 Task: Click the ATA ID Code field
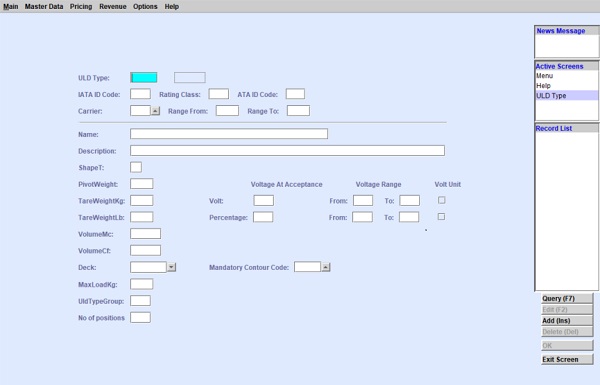click(295, 94)
